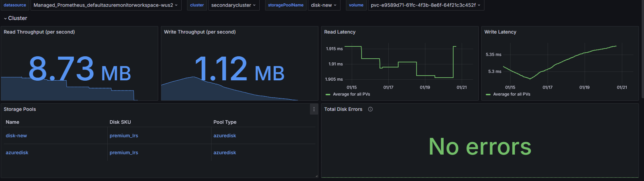Click the volume variable label
The height and width of the screenshot is (181, 644).
pos(356,5)
